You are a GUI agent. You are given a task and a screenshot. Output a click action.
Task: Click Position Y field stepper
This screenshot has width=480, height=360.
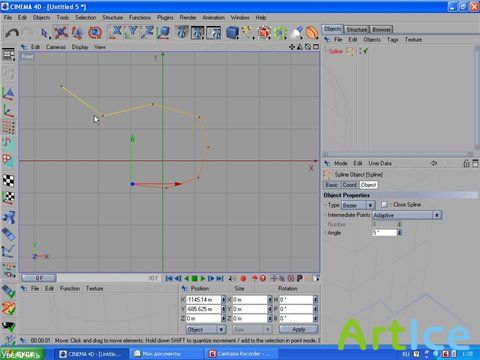[x=224, y=309]
